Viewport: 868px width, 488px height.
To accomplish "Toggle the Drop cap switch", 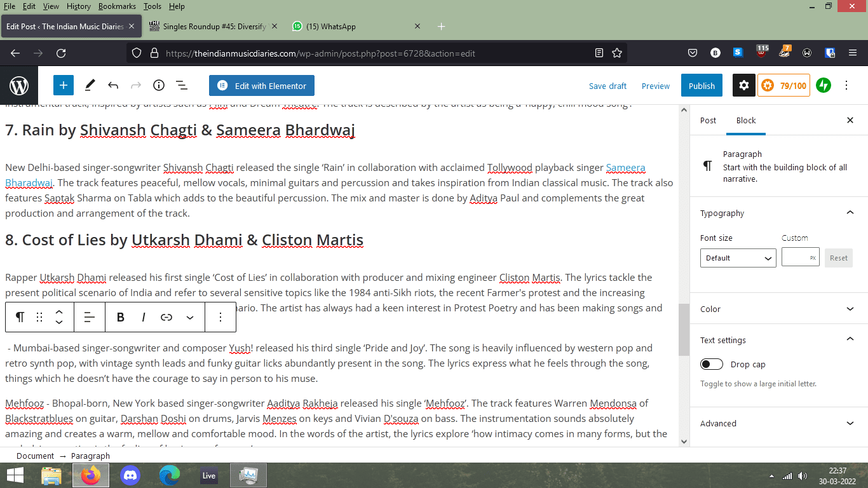I will (712, 364).
